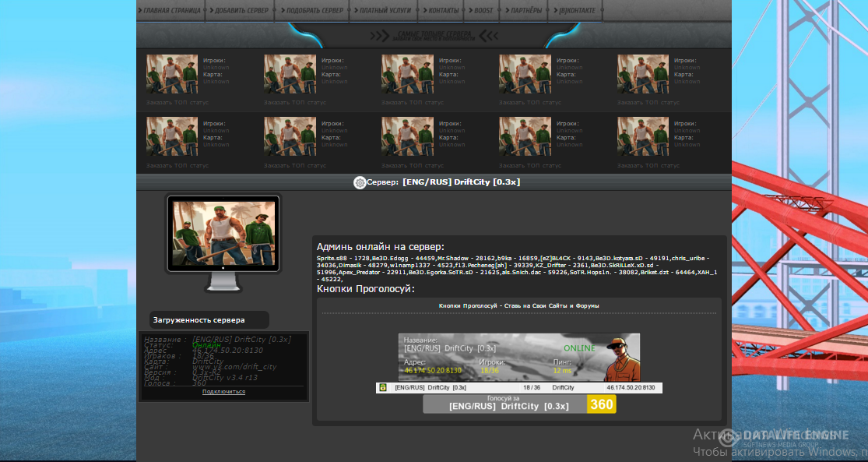Select ПАРТНЁРЫ in the navigation bar
Image resolution: width=868 pixels, height=462 pixels.
(524, 11)
